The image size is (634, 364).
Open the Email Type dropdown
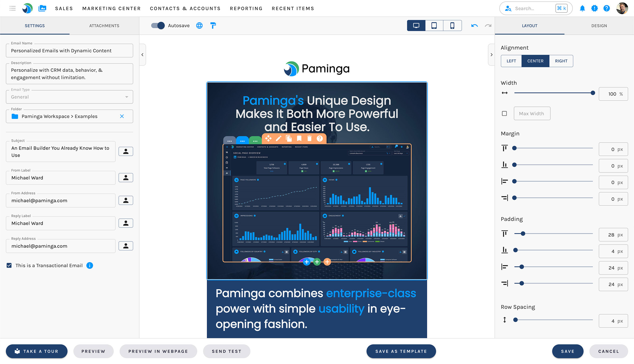pos(69,97)
